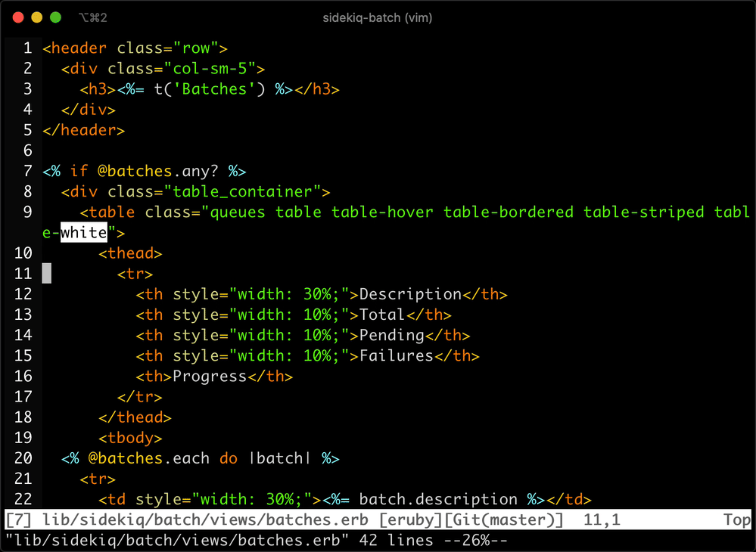The width and height of the screenshot is (756, 552).
Task: Click 'table-bordered' in the table class list
Action: tap(509, 212)
